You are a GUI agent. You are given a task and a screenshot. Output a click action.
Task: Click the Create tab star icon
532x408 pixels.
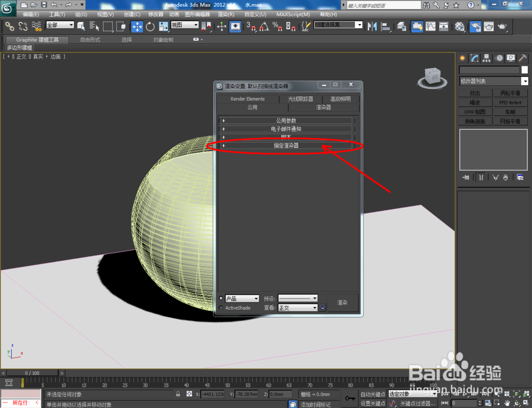pyautogui.click(x=462, y=59)
